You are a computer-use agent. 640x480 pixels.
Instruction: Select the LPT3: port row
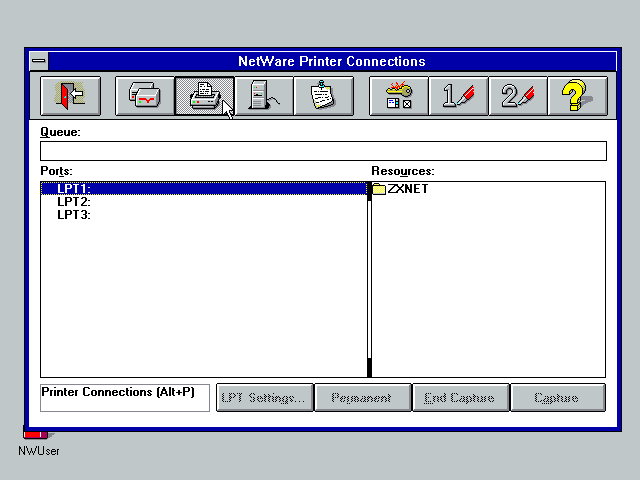[204, 215]
